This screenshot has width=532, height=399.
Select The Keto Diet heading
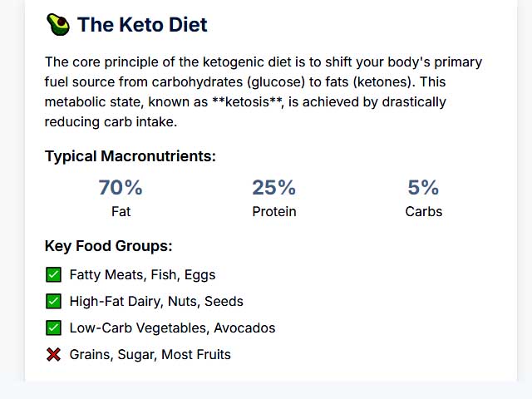coord(142,25)
